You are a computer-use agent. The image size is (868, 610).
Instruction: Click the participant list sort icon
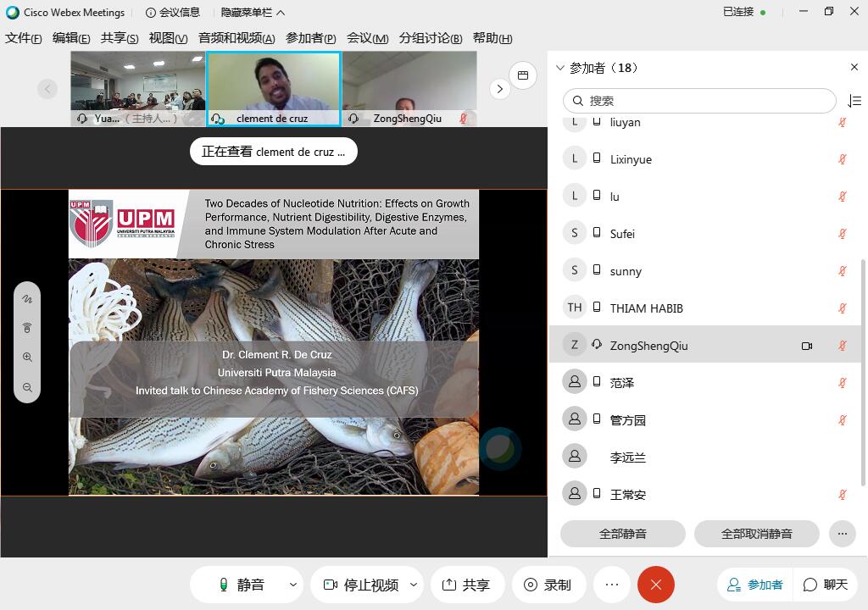[854, 101]
